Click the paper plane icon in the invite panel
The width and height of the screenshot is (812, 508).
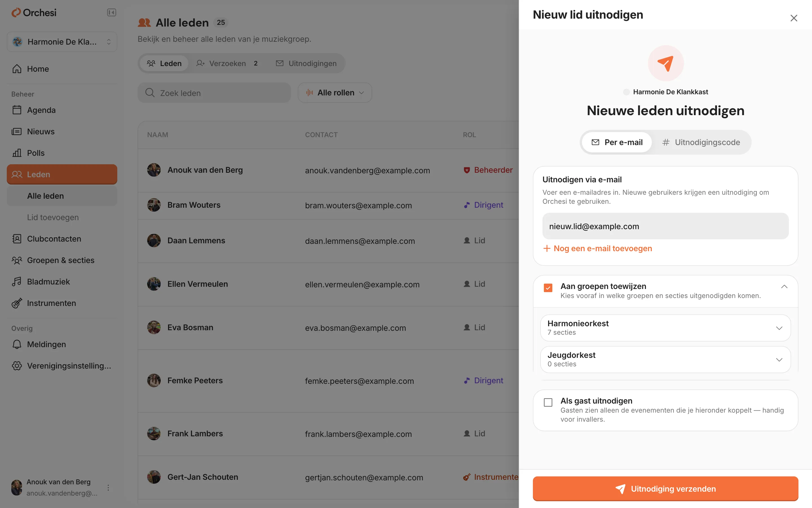[665, 63]
